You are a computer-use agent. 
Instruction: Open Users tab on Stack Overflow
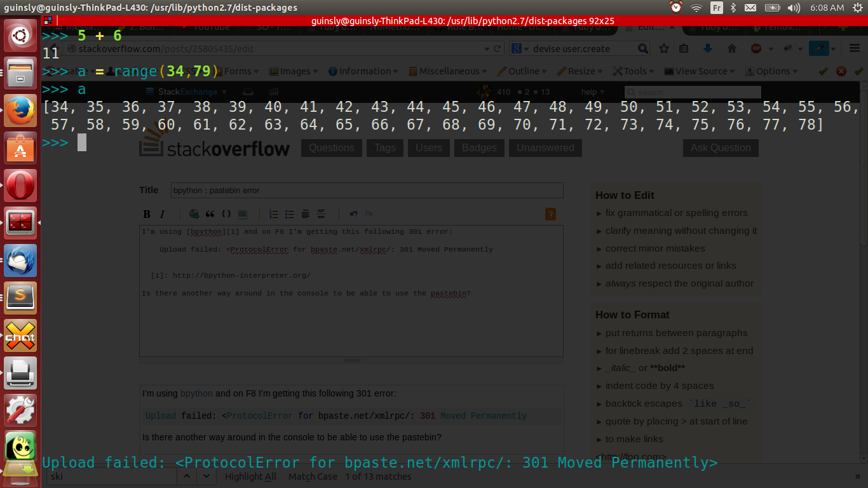coord(429,148)
